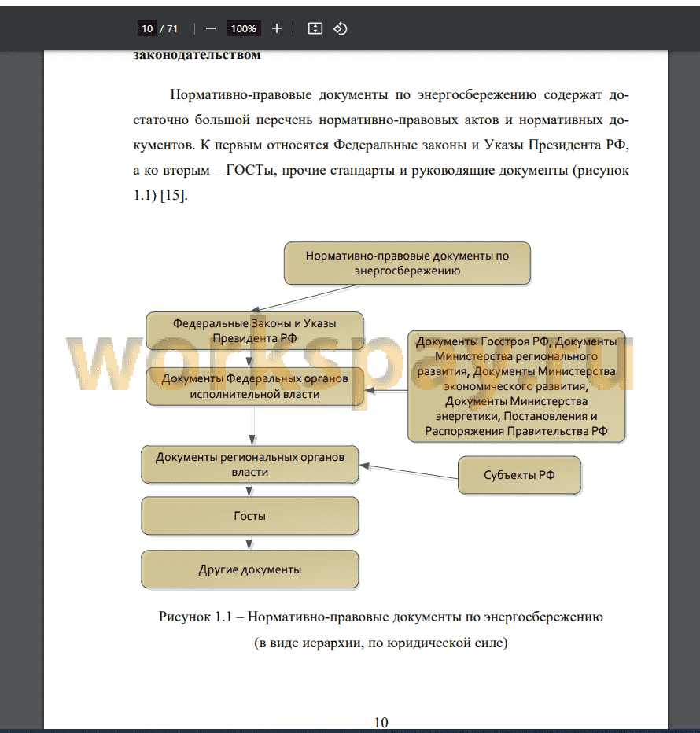
Task: Click the box "Документы региональных органов власти"
Action: 250,464
